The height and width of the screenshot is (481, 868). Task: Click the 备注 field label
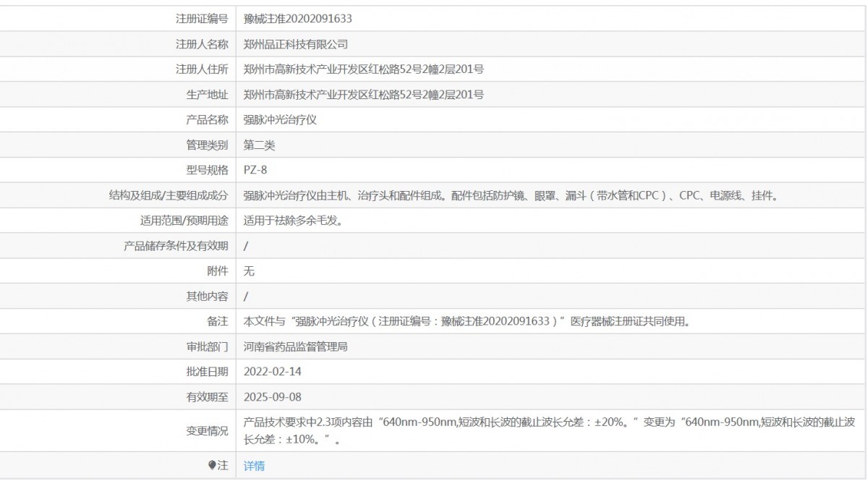click(x=218, y=321)
